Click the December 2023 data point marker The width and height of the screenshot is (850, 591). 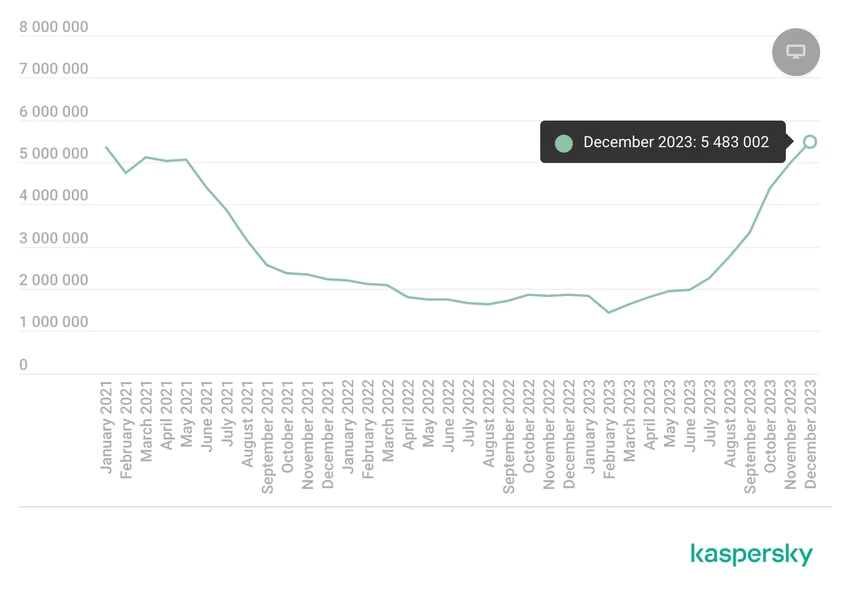[810, 142]
